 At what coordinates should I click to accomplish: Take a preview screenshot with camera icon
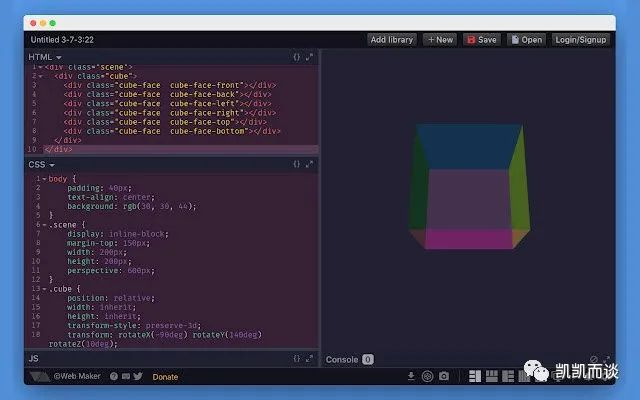tap(444, 376)
